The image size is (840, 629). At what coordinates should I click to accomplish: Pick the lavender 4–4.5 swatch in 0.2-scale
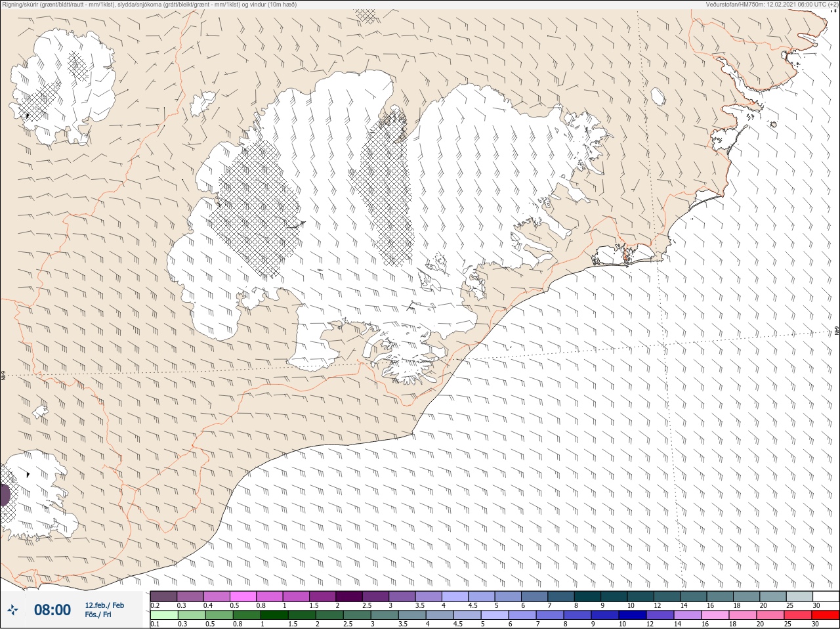pos(455,596)
